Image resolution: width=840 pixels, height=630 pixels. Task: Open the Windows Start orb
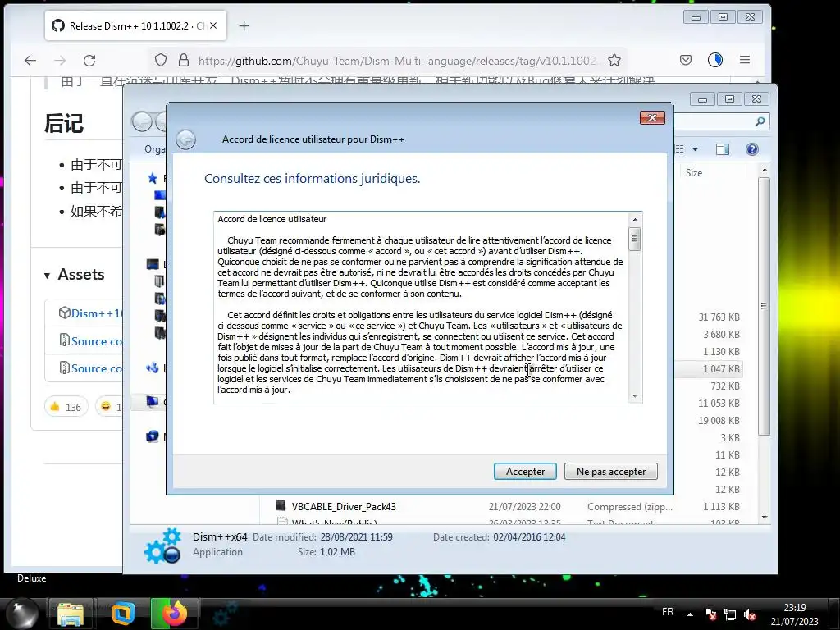(22, 614)
